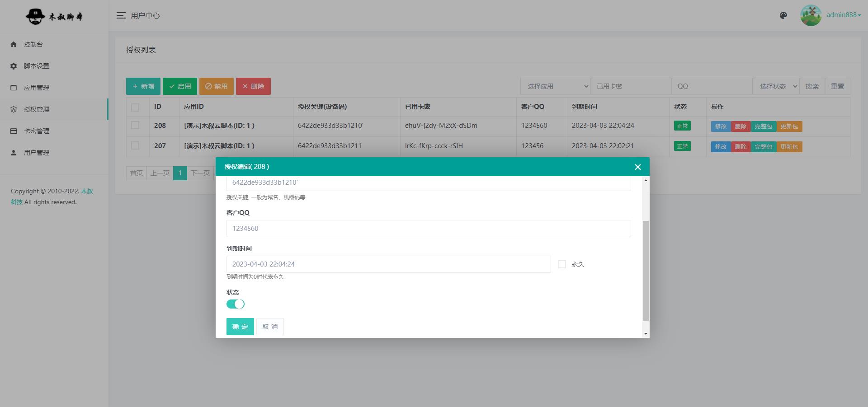Expand the admin888 user menu
The width and height of the screenshot is (868, 407).
[x=843, y=15]
